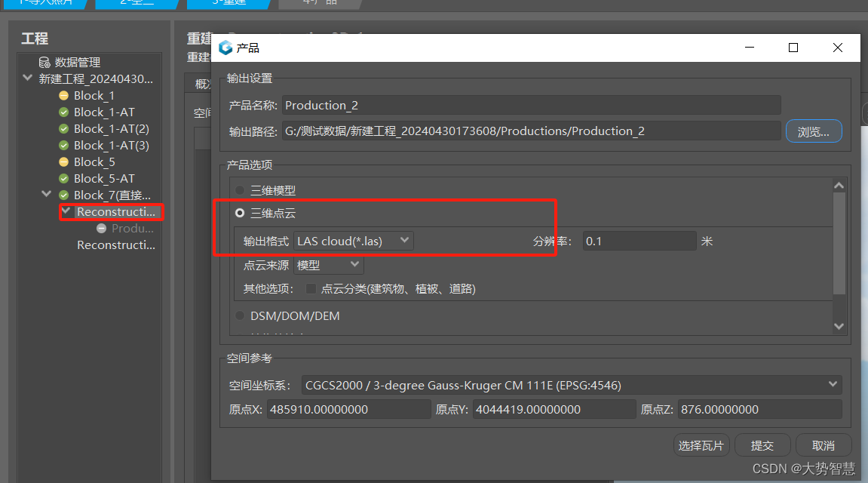The height and width of the screenshot is (483, 868).
Task: Select Block_1-AT in project tree
Action: point(104,112)
